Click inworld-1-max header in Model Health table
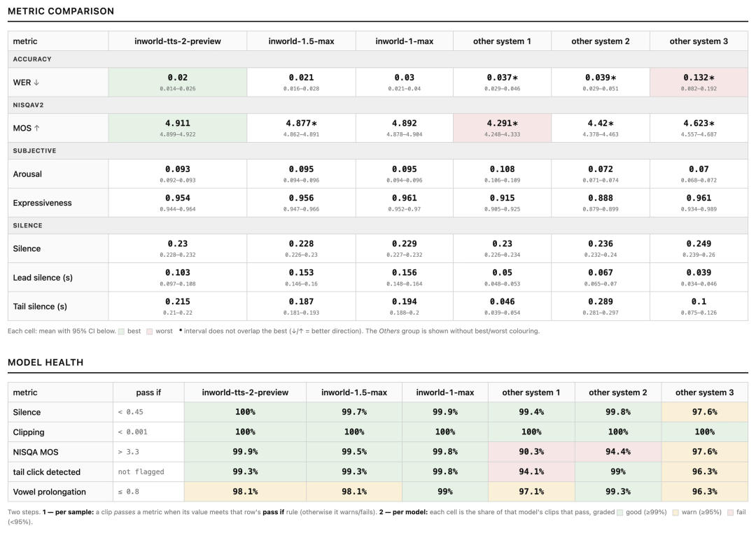The image size is (756, 533). [x=444, y=392]
